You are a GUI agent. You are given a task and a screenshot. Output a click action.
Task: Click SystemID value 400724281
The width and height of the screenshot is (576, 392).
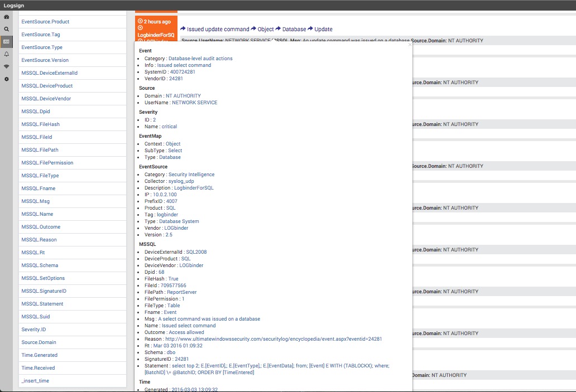(183, 72)
